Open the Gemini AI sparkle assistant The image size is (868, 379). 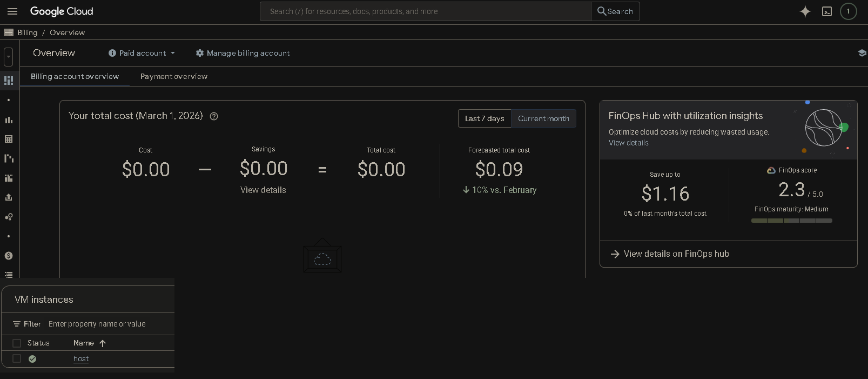(805, 11)
